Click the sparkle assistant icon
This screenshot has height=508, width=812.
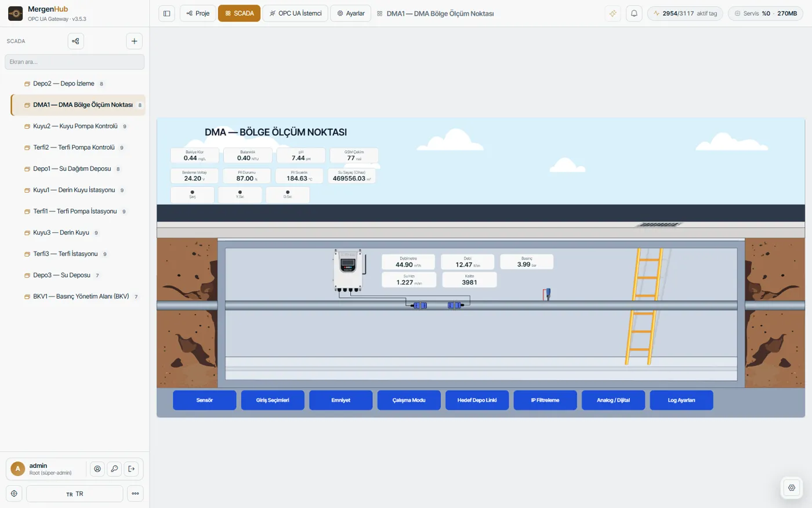point(612,13)
